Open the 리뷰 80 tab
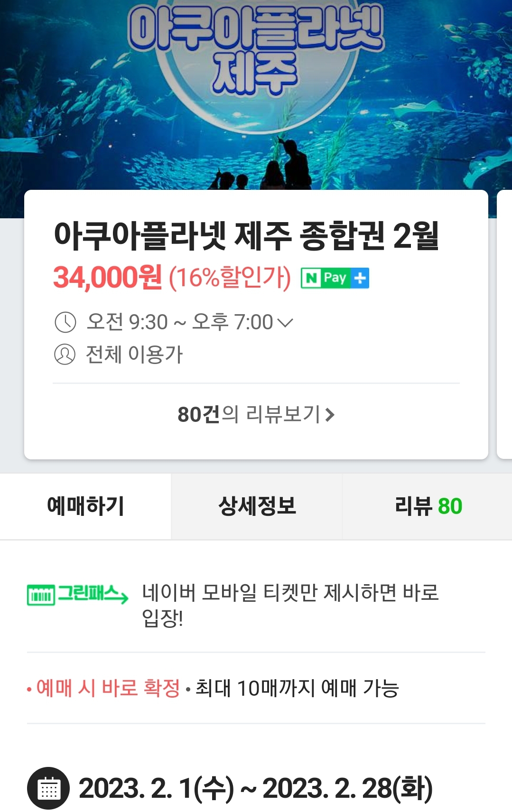The image size is (512, 812). point(428,506)
